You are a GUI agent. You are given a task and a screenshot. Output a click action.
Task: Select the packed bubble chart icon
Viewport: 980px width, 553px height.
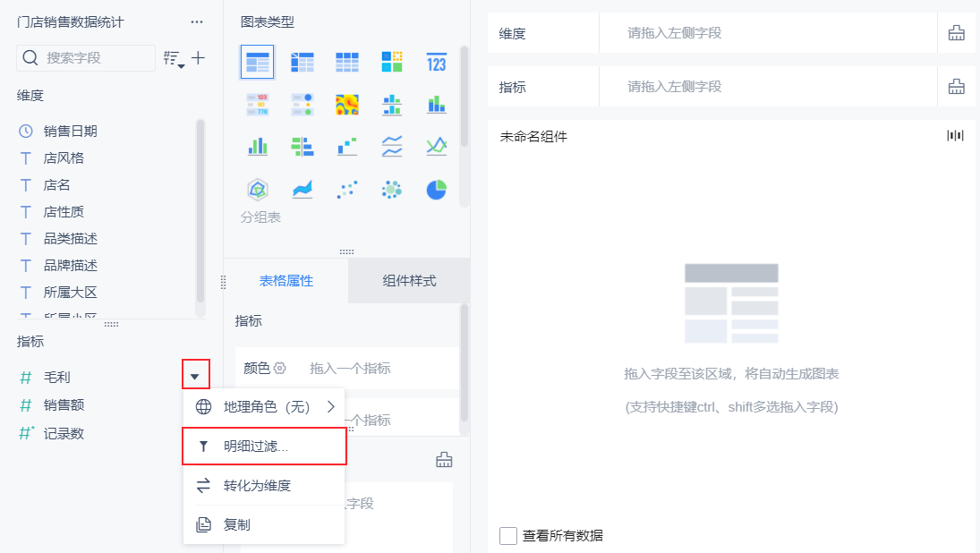coord(392,189)
